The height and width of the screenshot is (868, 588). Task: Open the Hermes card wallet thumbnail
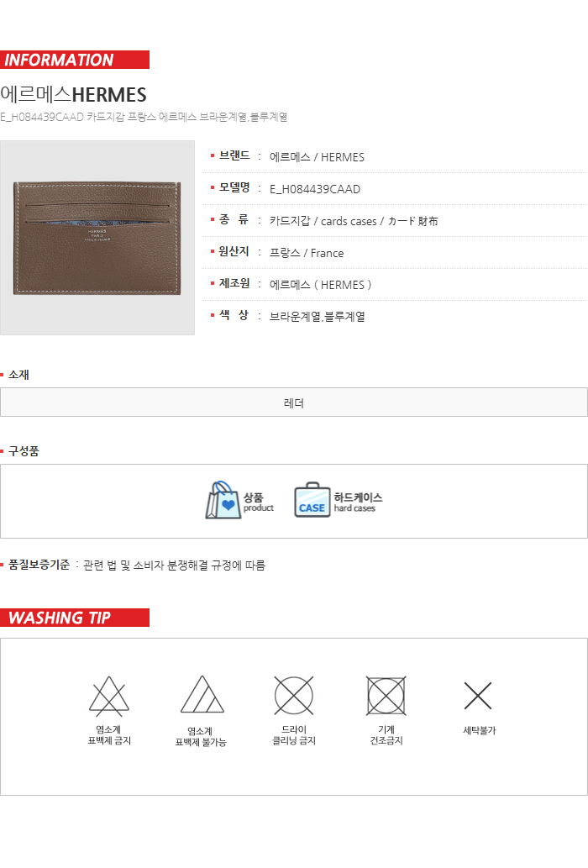coord(97,238)
